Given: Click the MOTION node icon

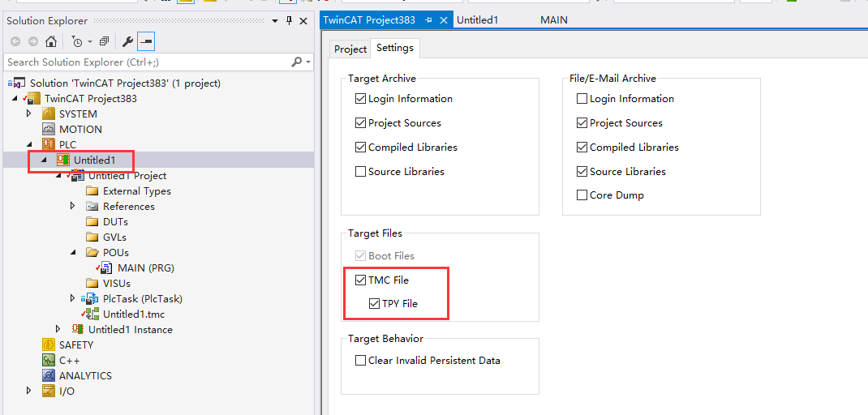Looking at the screenshot, I should pos(49,130).
